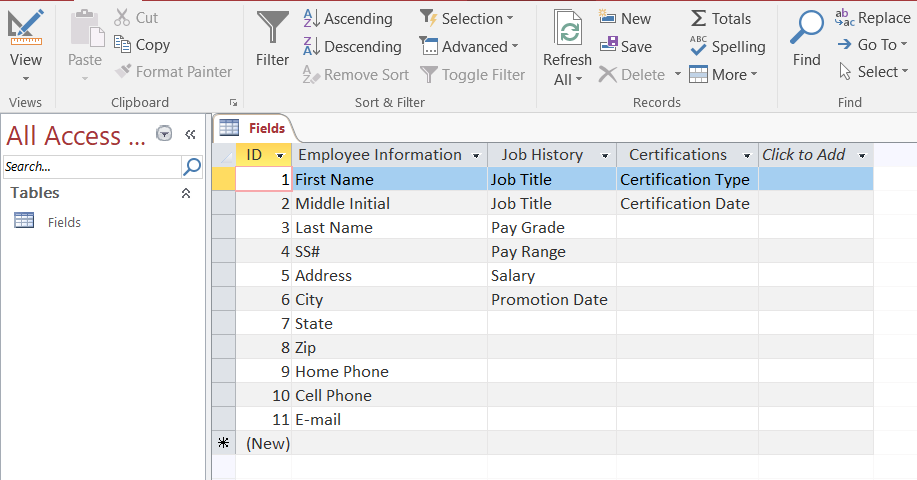Image resolution: width=917 pixels, height=480 pixels.
Task: Type in the navigation Search box
Action: [x=90, y=167]
